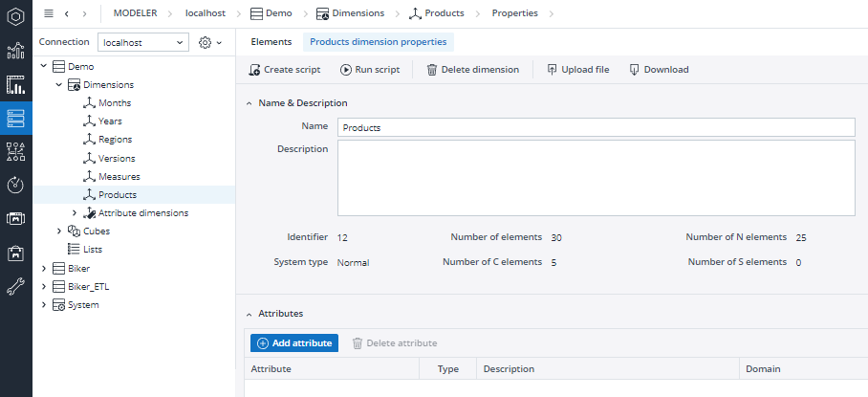Screen dimensions: 868x397
Task: Open the Connection localhost dropdown
Action: click(x=143, y=42)
